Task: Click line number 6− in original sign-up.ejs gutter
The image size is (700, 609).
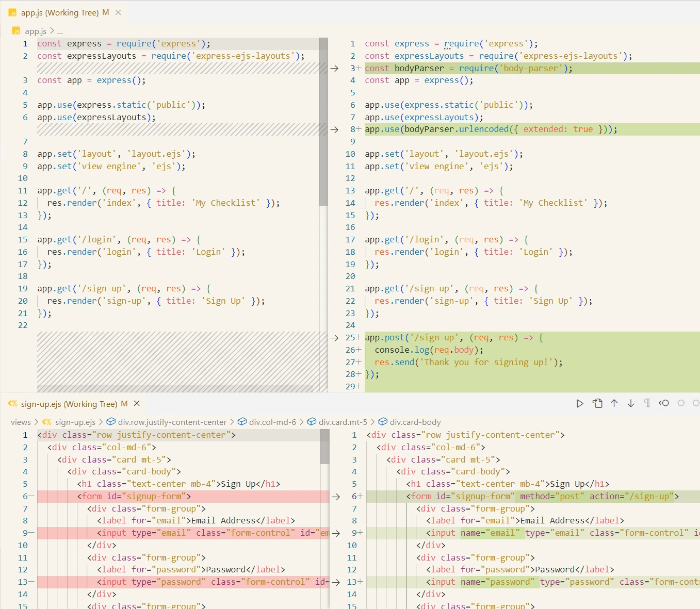Action: click(28, 497)
